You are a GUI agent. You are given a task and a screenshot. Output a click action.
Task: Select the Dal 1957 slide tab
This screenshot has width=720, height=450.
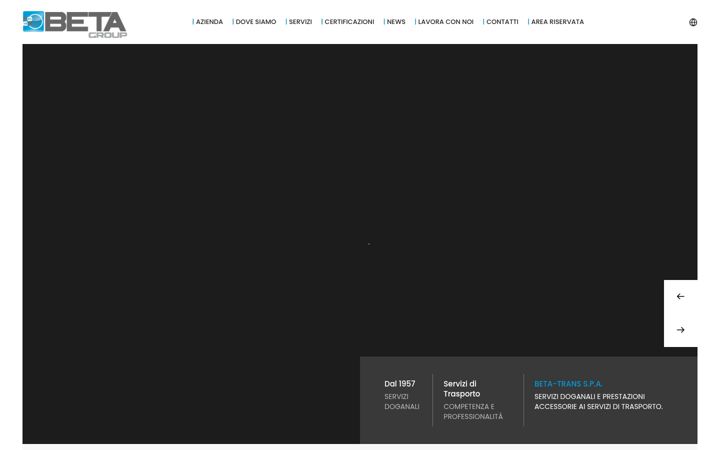[402, 395]
